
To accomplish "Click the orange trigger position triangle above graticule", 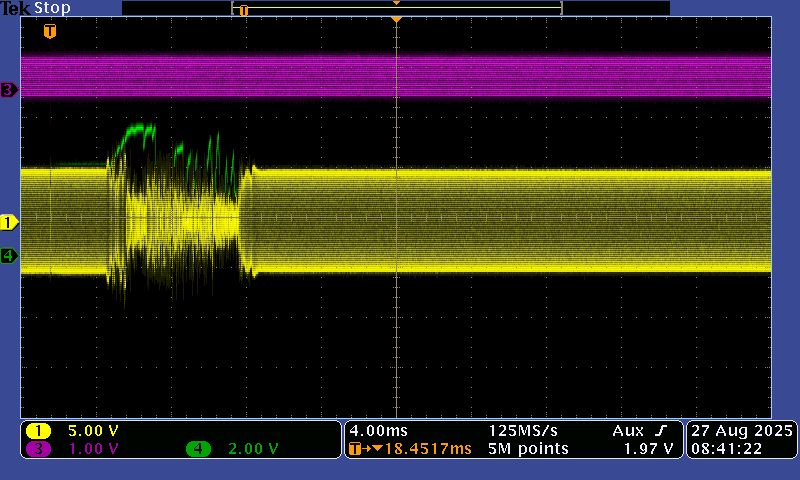I will pos(397,20).
